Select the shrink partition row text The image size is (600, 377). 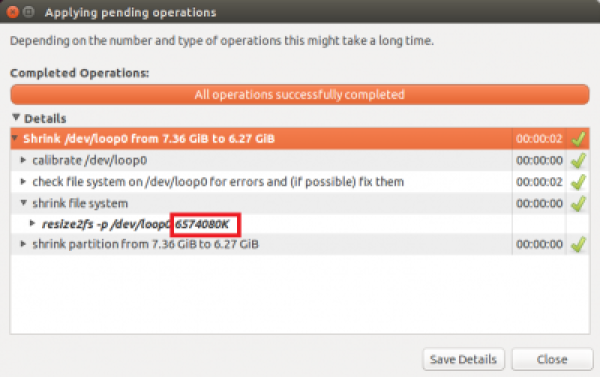click(145, 244)
